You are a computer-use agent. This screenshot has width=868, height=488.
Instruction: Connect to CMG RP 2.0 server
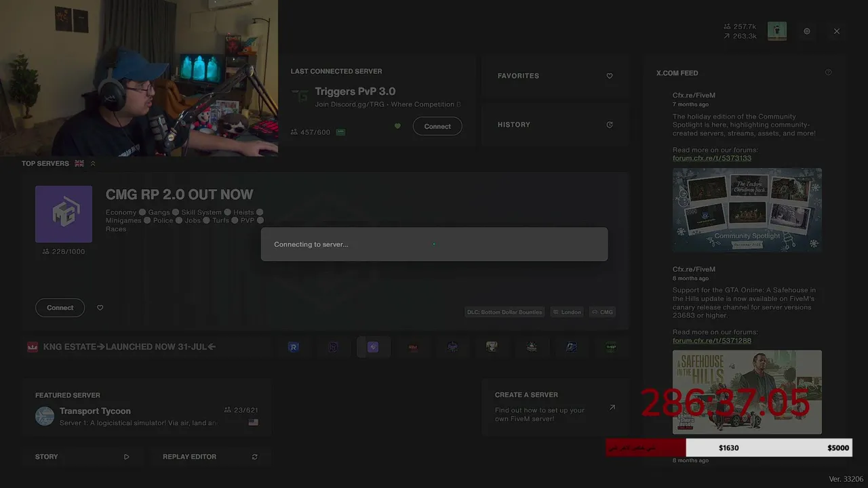pyautogui.click(x=60, y=308)
